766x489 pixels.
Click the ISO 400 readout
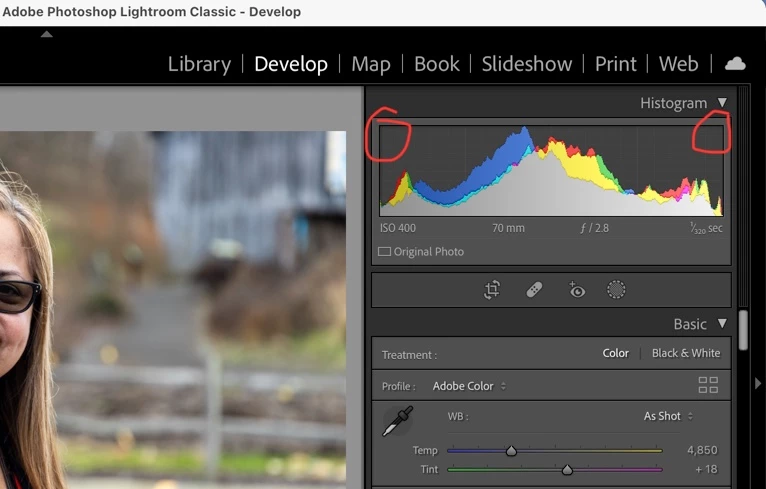pyautogui.click(x=398, y=228)
